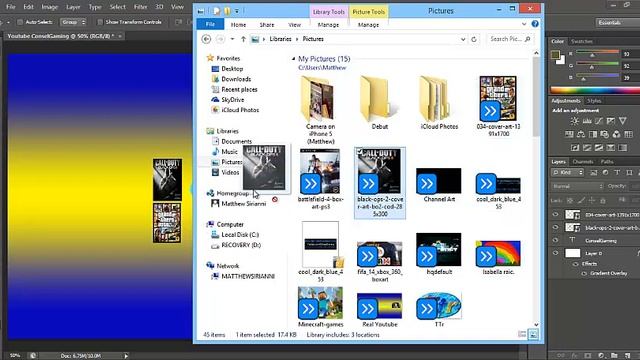Switch to the Explorer View tab
The width and height of the screenshot is (640, 360).
pyautogui.click(x=294, y=25)
